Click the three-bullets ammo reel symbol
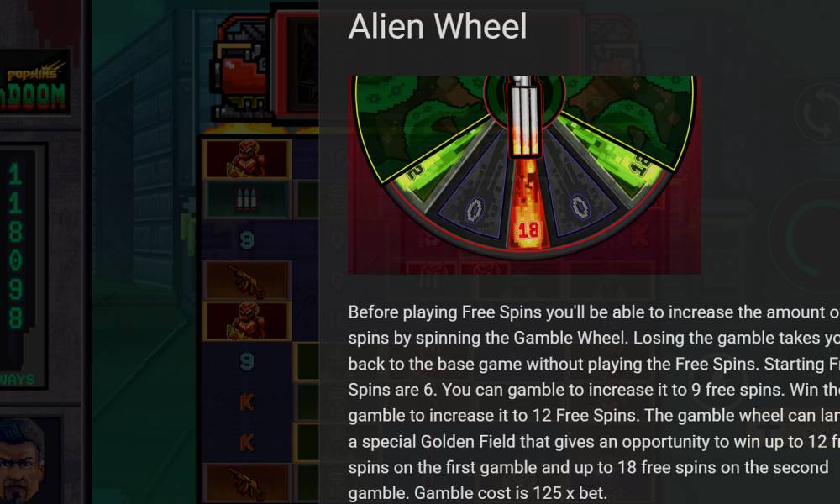Viewport: 840px width, 504px height. tap(246, 199)
